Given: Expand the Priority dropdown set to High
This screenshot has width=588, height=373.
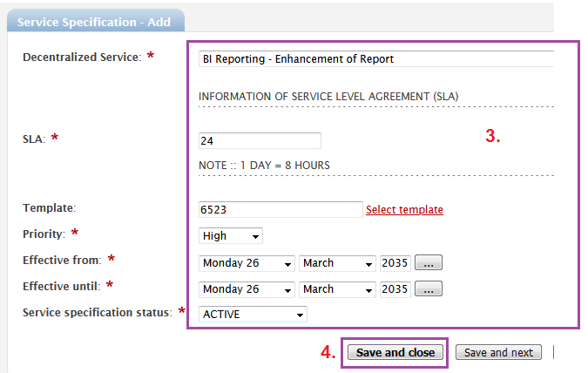Looking at the screenshot, I should pos(230,236).
